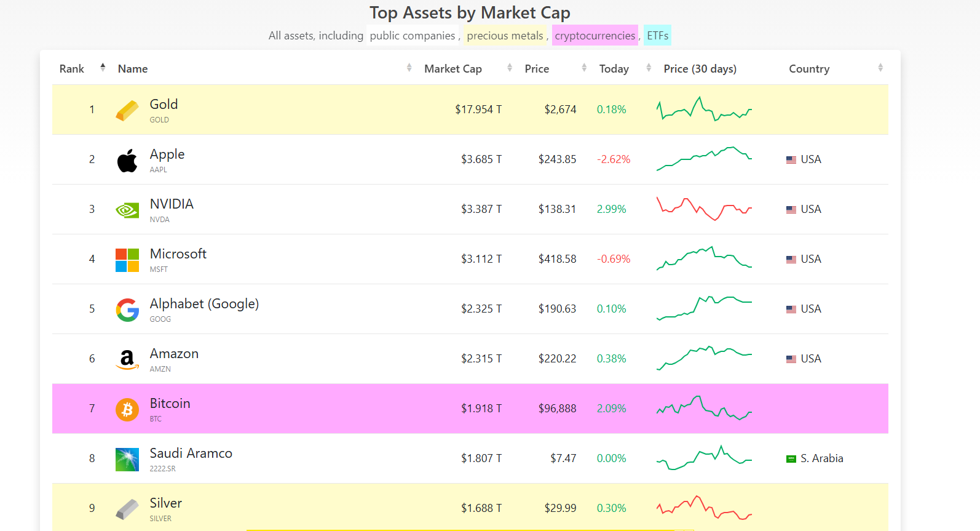Image resolution: width=980 pixels, height=531 pixels.
Task: Sort by Today change using sort arrows
Action: tap(649, 68)
